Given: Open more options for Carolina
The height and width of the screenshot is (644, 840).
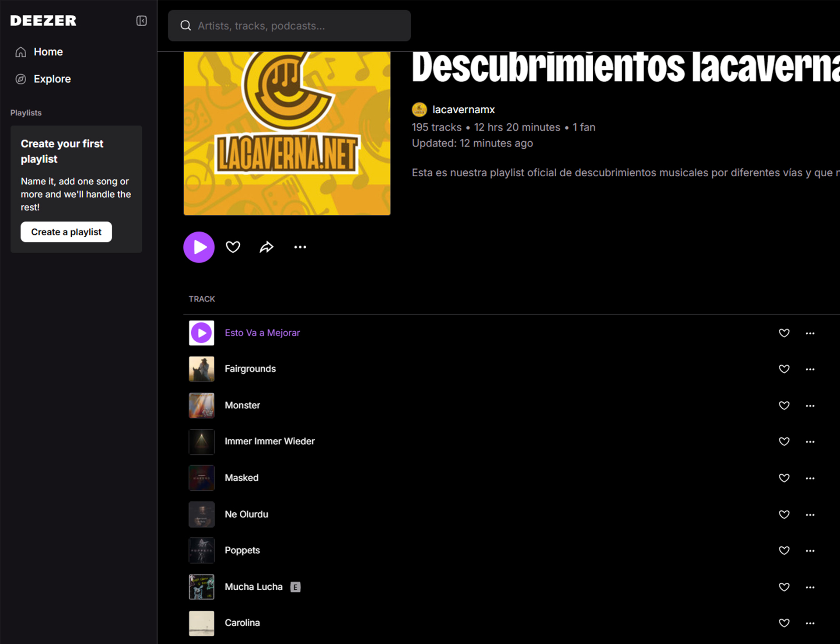Looking at the screenshot, I should (810, 623).
